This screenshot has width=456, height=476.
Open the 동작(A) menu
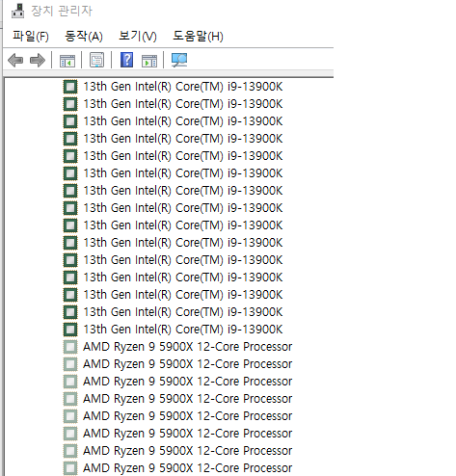click(x=84, y=36)
